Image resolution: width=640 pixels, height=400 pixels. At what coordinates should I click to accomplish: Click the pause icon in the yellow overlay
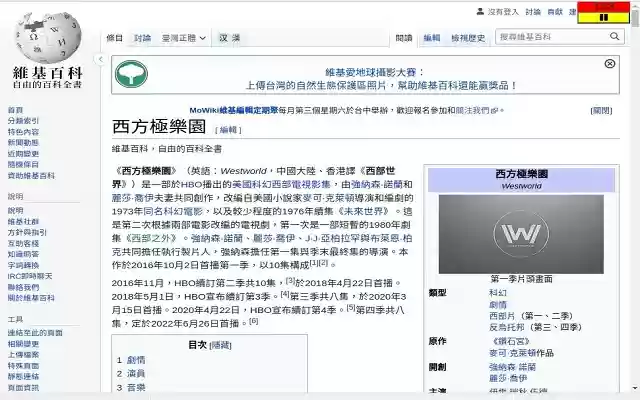click(604, 18)
